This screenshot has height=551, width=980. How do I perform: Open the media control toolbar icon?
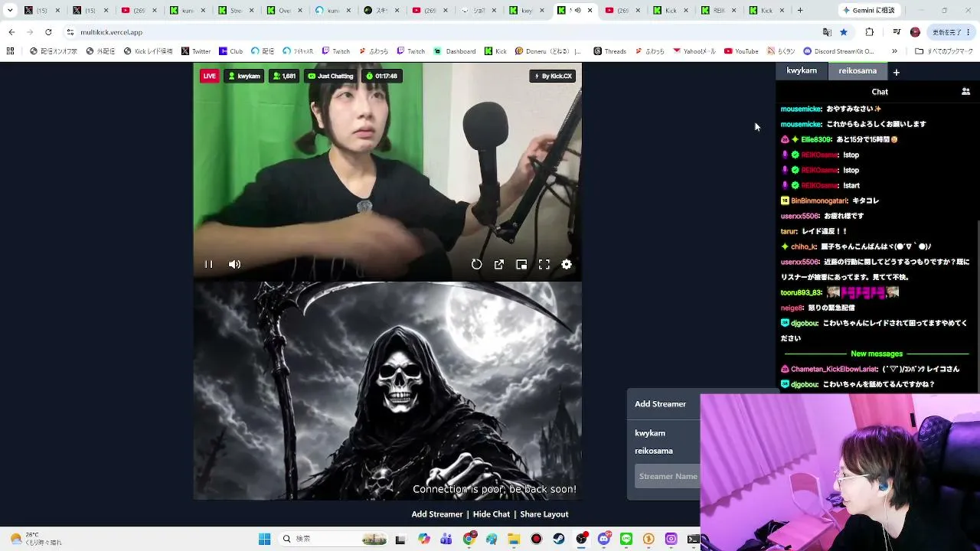pos(897,32)
